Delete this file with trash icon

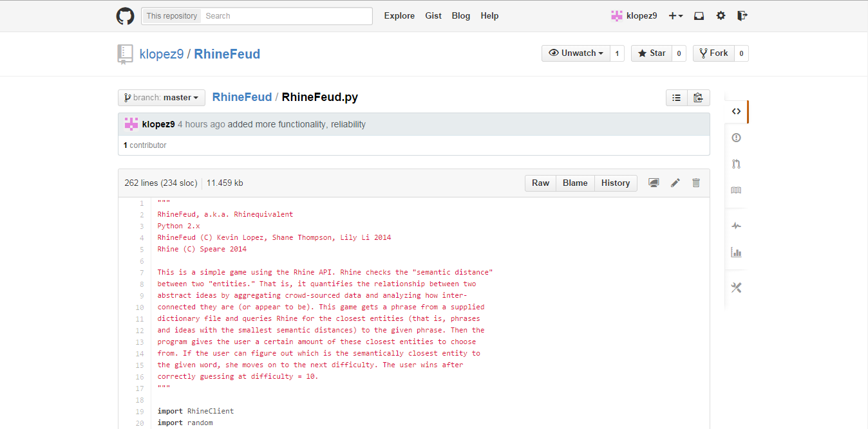tap(695, 183)
